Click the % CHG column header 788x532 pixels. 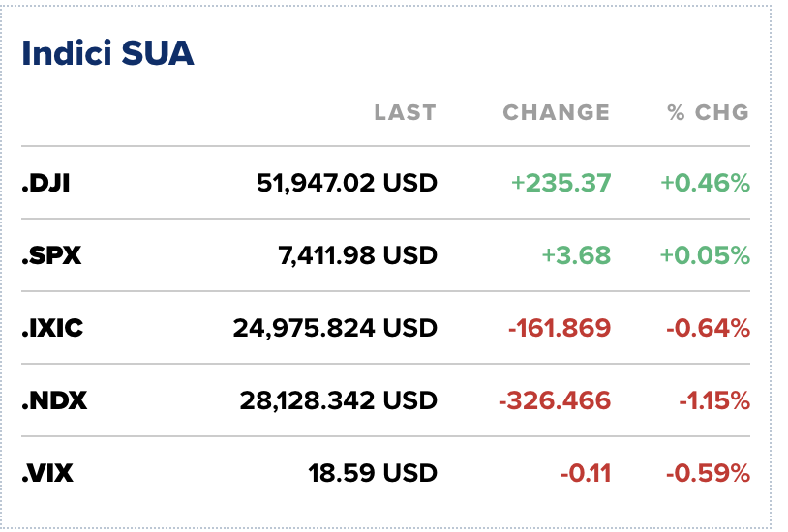click(x=708, y=112)
